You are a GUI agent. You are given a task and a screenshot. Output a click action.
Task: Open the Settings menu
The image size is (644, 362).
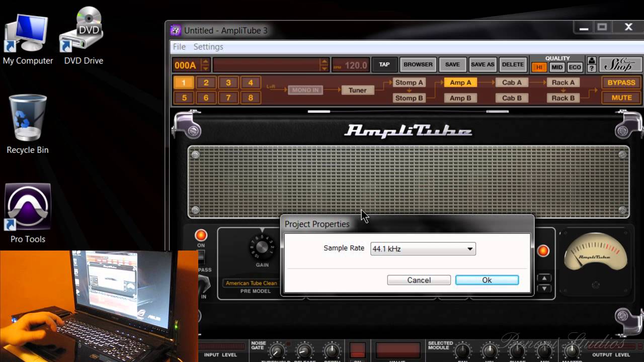pos(208,47)
